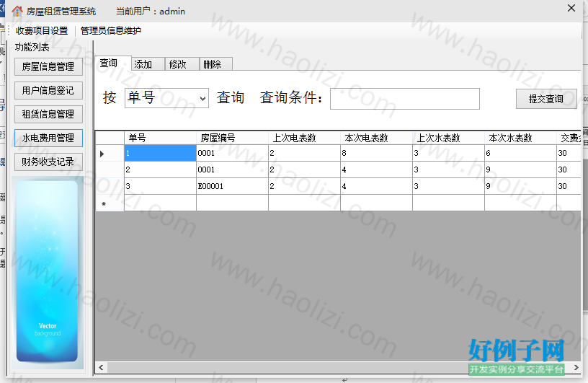Switch to the 删除 tab
The height and width of the screenshot is (383, 588).
[216, 64]
